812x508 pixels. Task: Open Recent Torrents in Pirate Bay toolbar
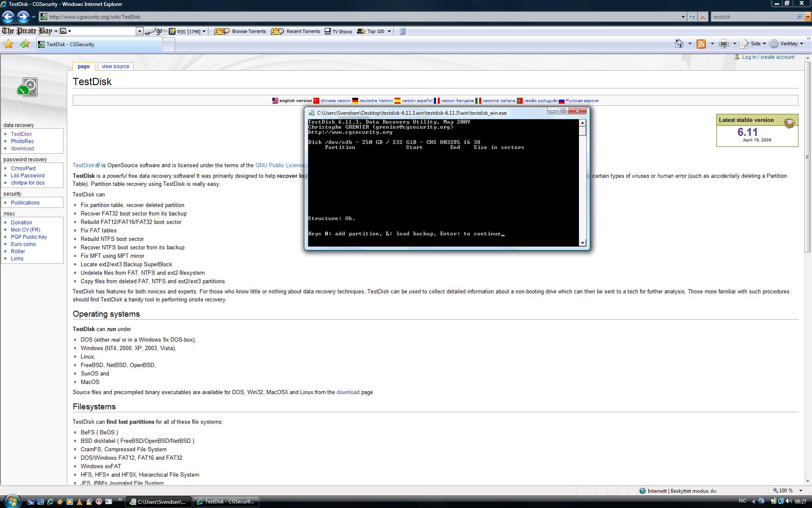[x=295, y=31]
